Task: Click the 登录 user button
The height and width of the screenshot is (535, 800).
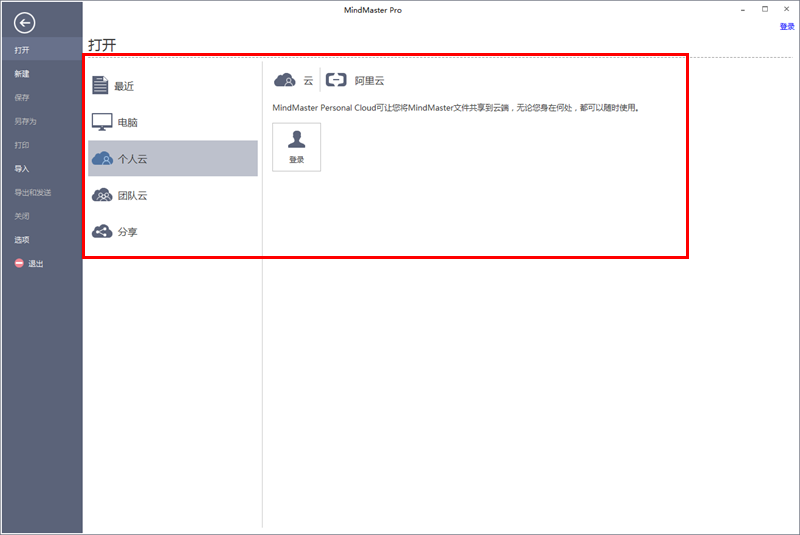Action: [296, 147]
